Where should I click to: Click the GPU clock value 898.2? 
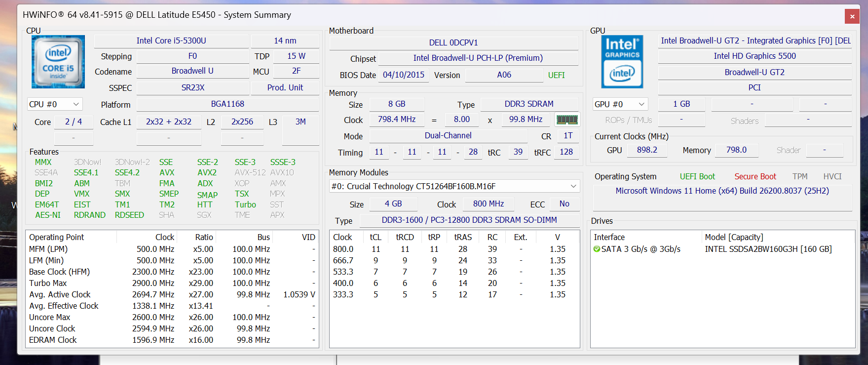click(x=647, y=150)
